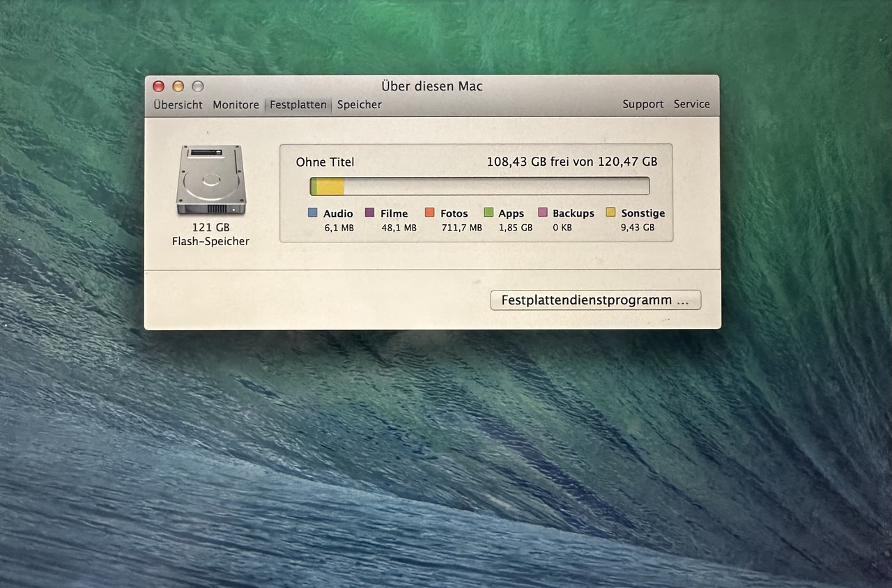
Task: Click the blue Audio color swatch
Action: tap(313, 212)
